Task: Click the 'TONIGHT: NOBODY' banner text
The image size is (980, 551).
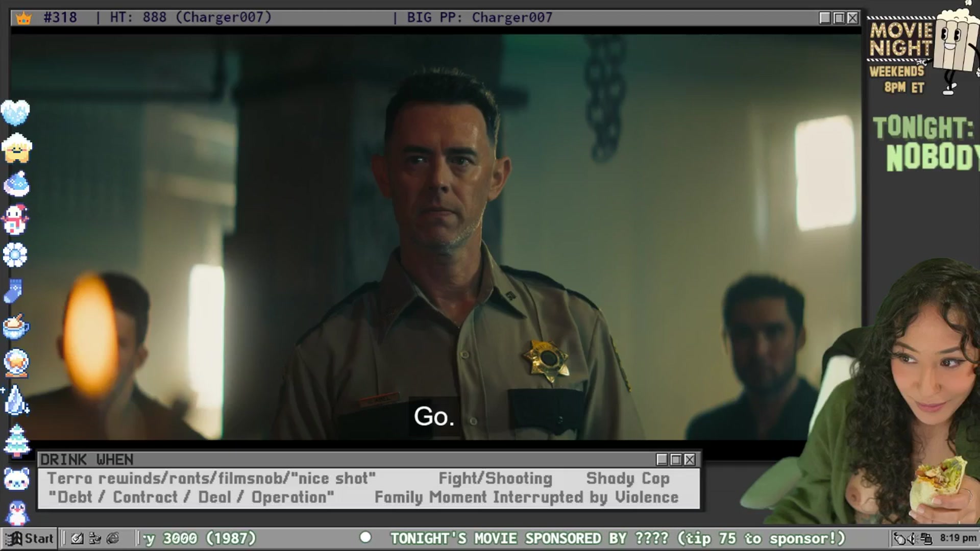Action: click(926, 144)
